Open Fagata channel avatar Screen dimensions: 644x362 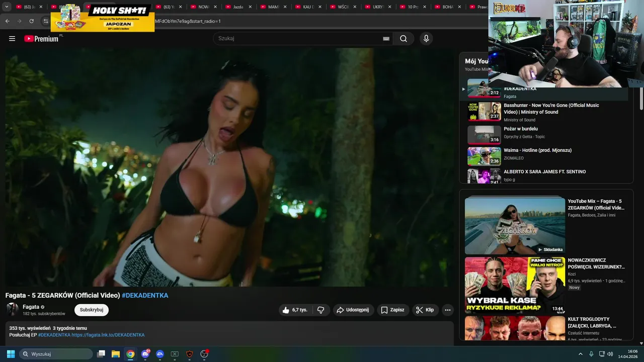click(12, 310)
